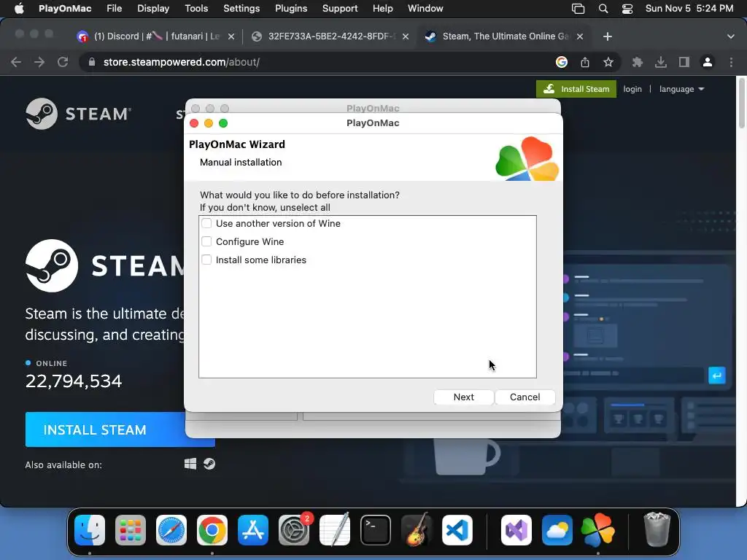Viewport: 747px width, 560px height.
Task: Open App Store from the Dock
Action: pyautogui.click(x=253, y=530)
